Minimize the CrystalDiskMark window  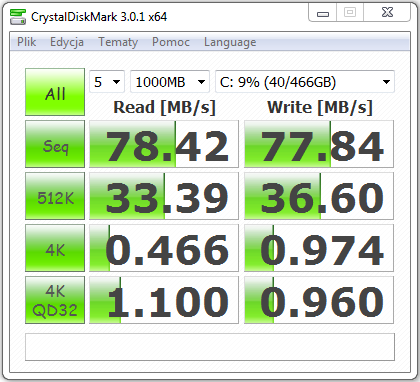[x=323, y=13]
